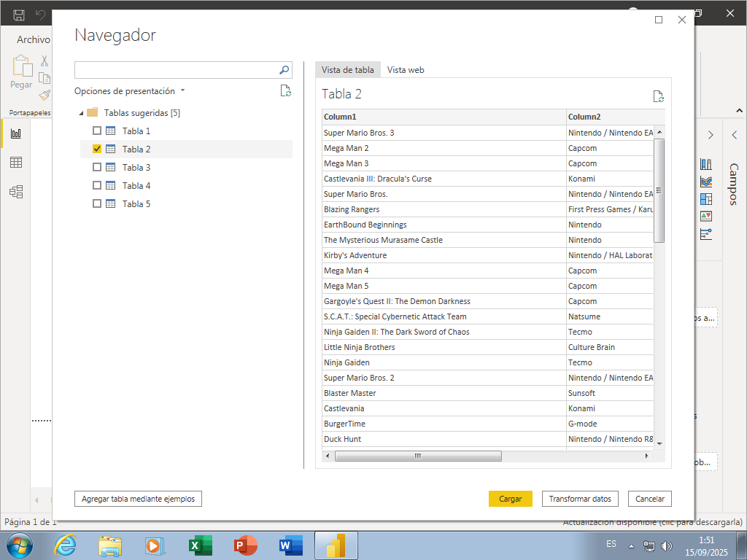This screenshot has height=560, width=747.
Task: Click the scroll right arrow of preview table
Action: (x=646, y=456)
